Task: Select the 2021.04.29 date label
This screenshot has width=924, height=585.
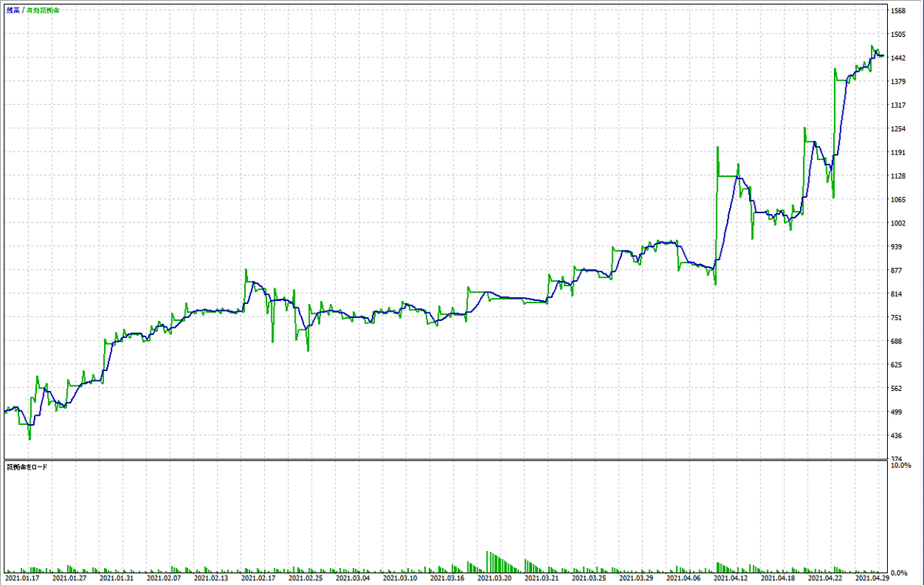Action: [872, 577]
